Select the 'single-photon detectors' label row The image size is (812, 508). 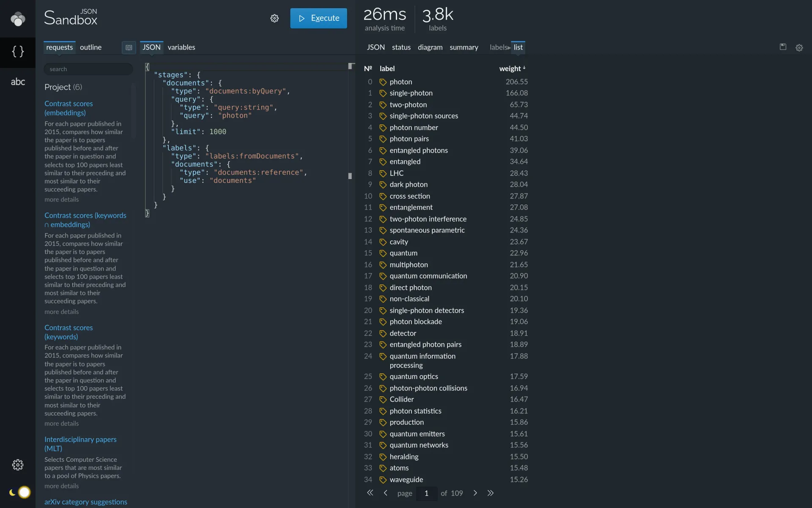click(446, 310)
